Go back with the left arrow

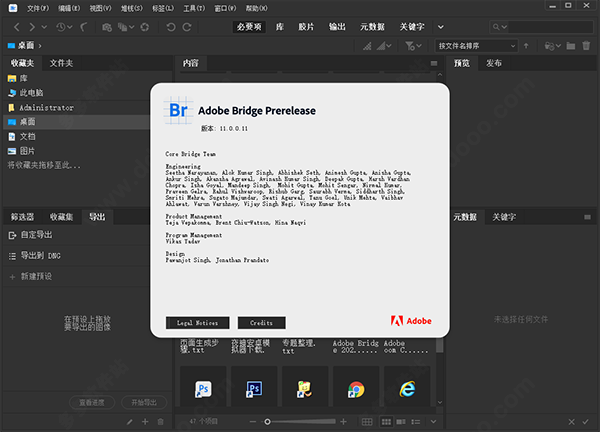pos(16,27)
